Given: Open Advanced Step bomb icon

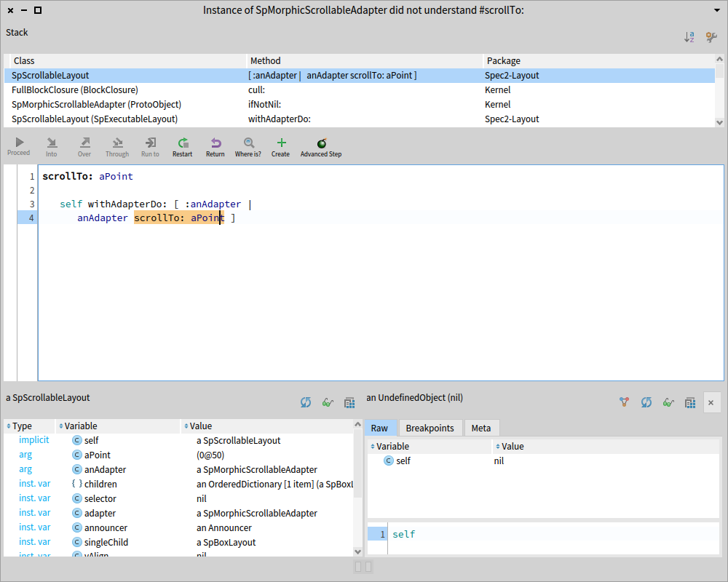Looking at the screenshot, I should click(321, 147).
